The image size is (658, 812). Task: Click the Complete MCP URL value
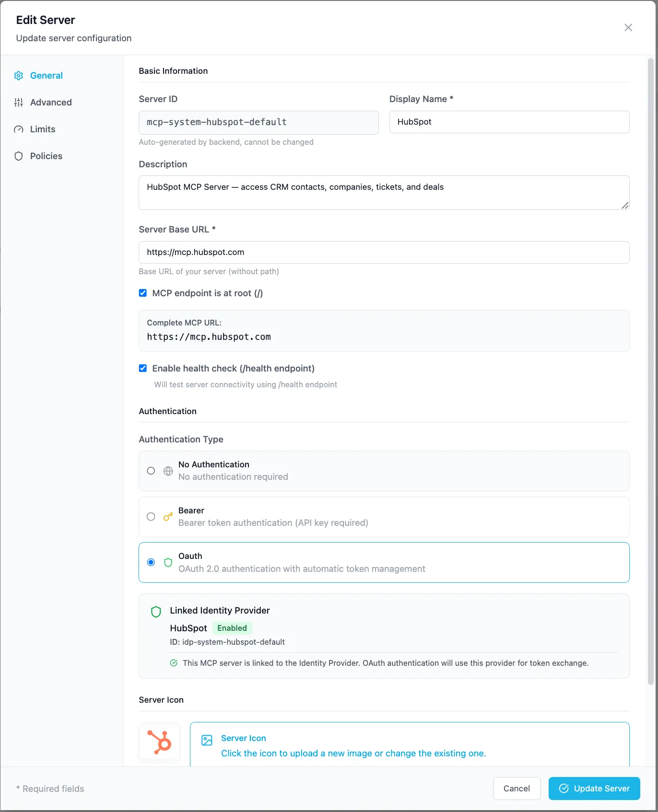click(x=209, y=337)
